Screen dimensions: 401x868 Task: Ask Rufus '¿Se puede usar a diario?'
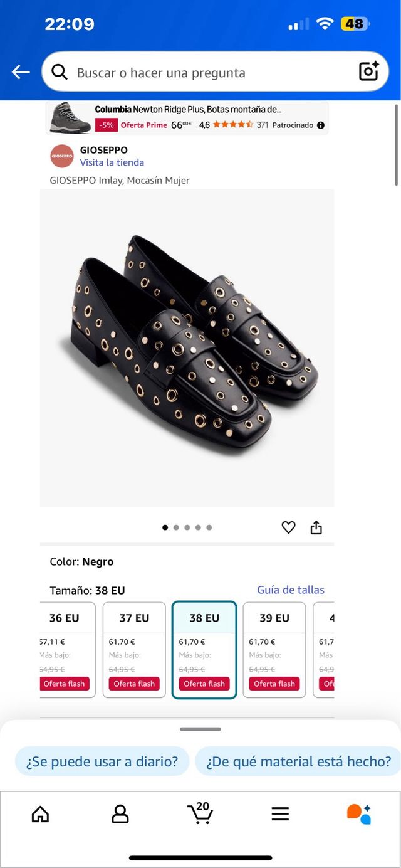[102, 761]
